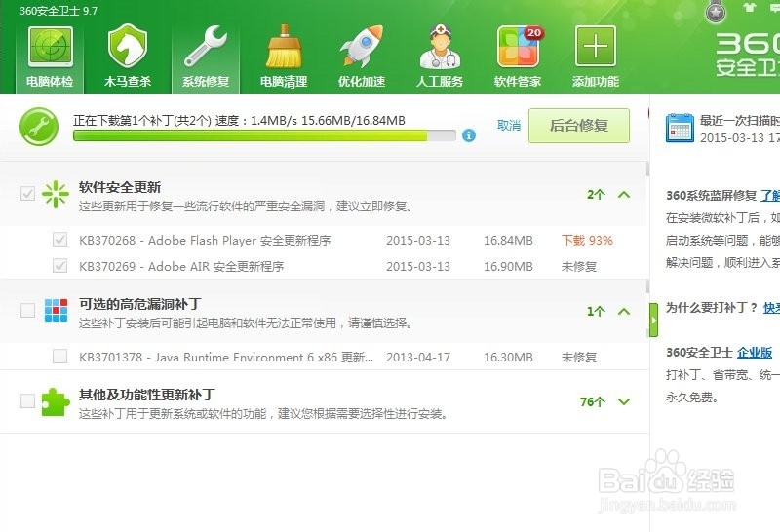Click the 1个 count in 可选的高危漏洞补丁
780x532 pixels.
[x=596, y=311]
